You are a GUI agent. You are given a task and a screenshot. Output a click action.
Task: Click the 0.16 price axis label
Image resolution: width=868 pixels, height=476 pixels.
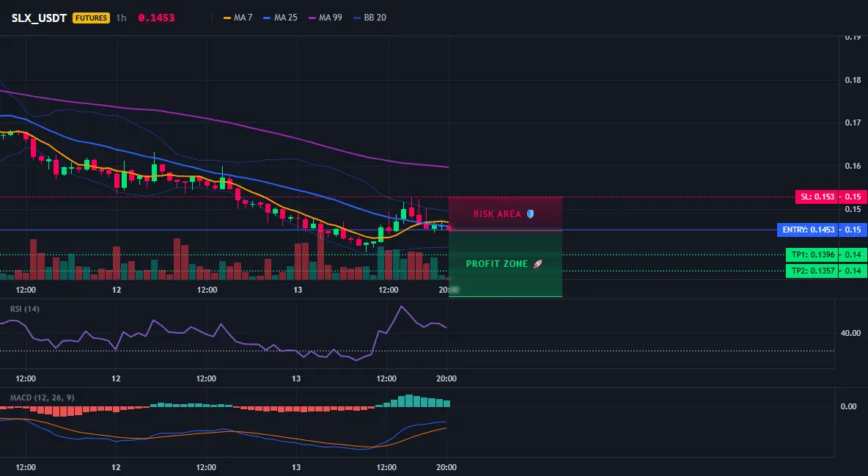[x=853, y=166]
